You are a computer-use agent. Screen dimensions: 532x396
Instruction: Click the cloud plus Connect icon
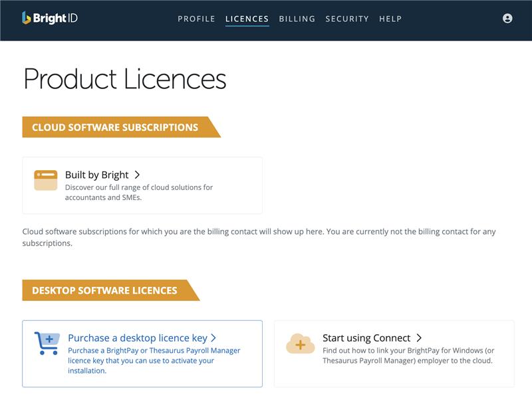pyautogui.click(x=301, y=344)
